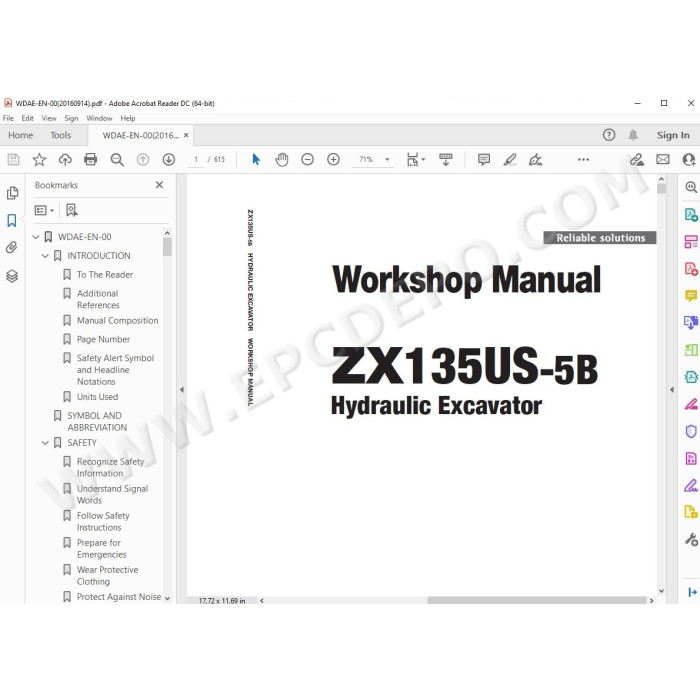700x700 pixels.
Task: Open the zoom level dropdown arrow
Action: click(387, 159)
